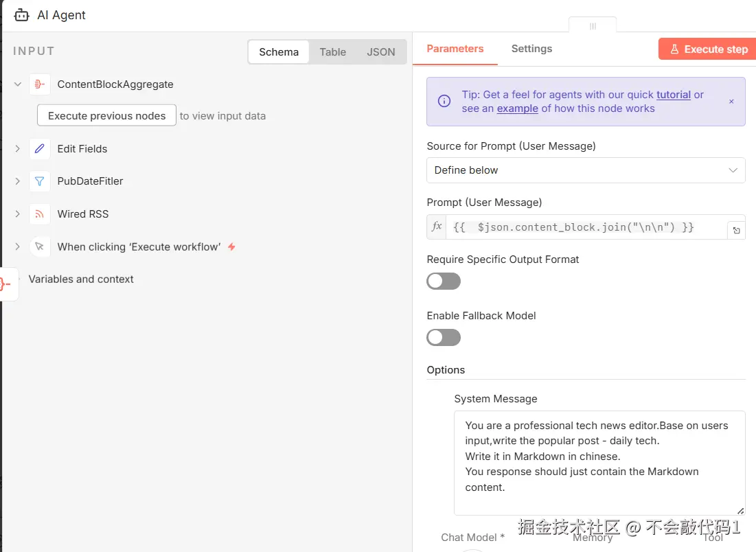The width and height of the screenshot is (756, 552).
Task: Open the expression editor icon beside Prompt
Action: [736, 231]
